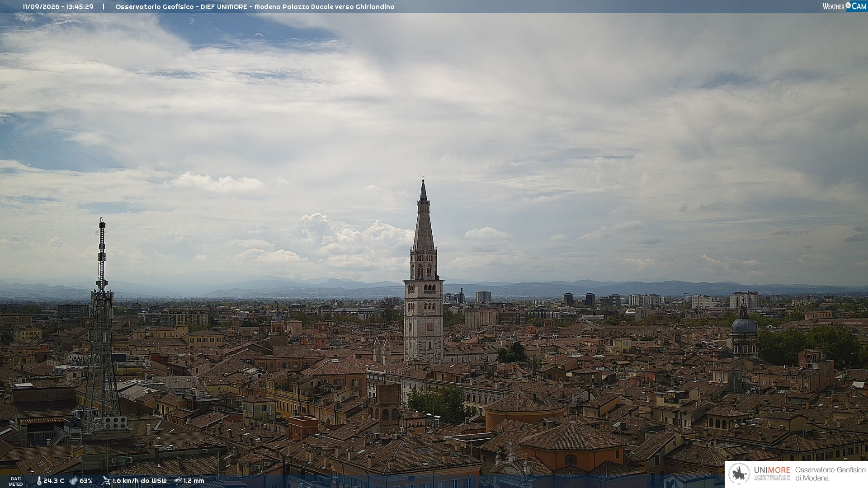Viewport: 868px width, 488px height.
Task: Click the gray church dome on right
Action: coord(744,326)
